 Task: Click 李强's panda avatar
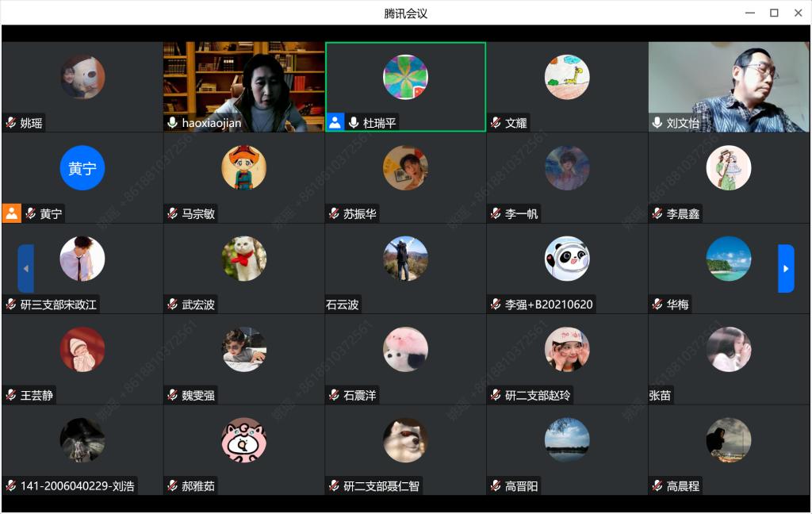[x=567, y=259]
